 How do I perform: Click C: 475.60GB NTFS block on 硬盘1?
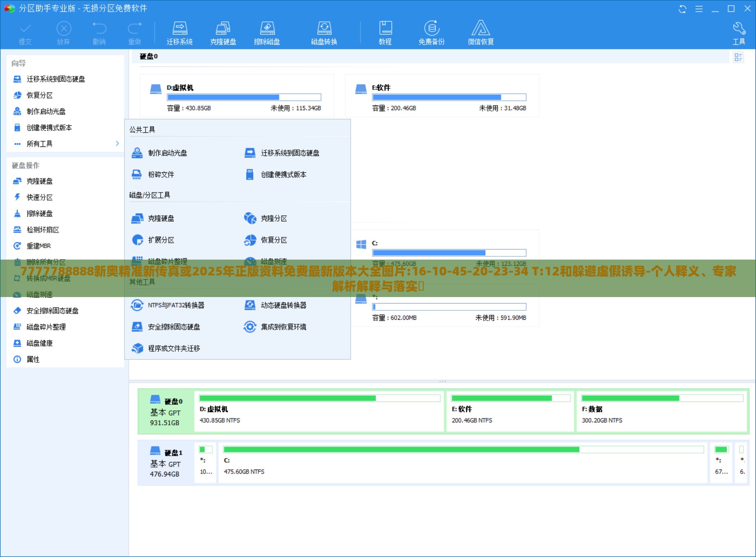pyautogui.click(x=463, y=463)
